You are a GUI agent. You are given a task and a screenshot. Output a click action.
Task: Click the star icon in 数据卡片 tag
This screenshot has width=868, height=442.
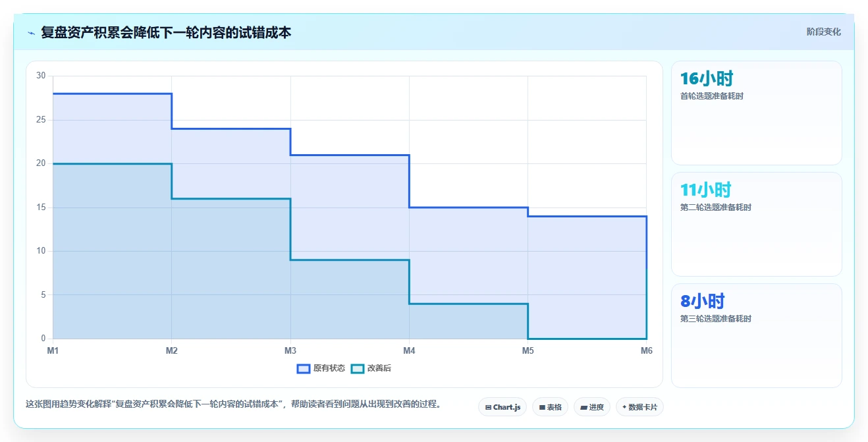tap(624, 407)
